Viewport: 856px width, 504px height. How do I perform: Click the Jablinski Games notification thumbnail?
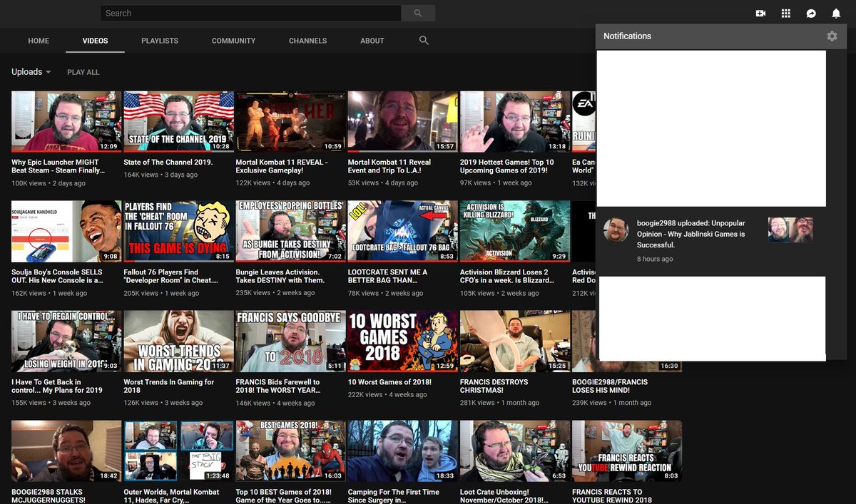790,230
